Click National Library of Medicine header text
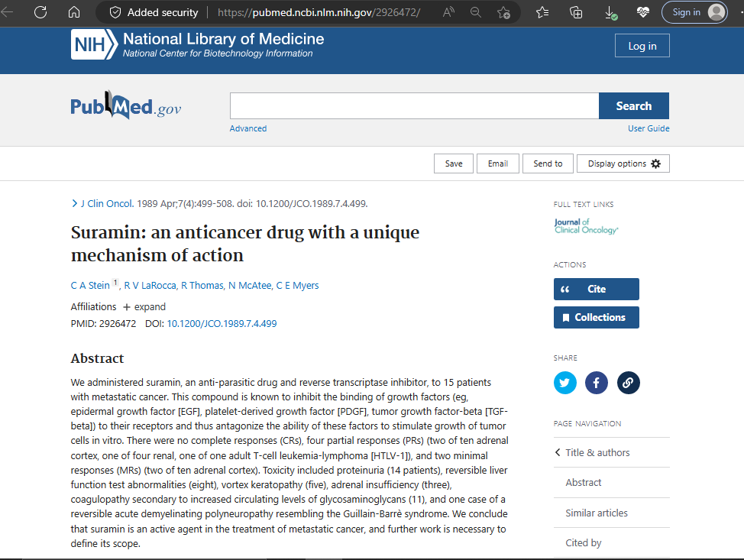Image resolution: width=744 pixels, height=560 pixels. [x=224, y=39]
